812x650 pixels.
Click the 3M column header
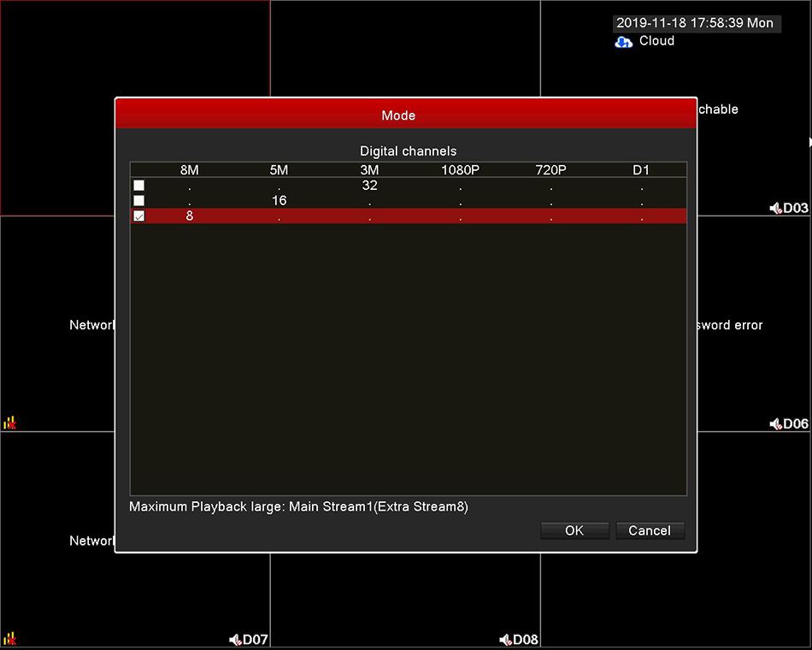[369, 170]
